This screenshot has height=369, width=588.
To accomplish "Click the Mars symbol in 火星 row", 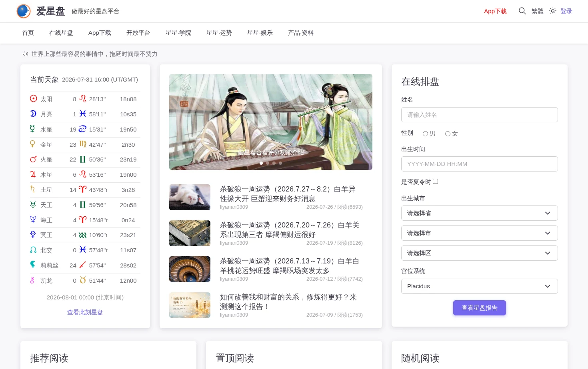I will pyautogui.click(x=33, y=159).
